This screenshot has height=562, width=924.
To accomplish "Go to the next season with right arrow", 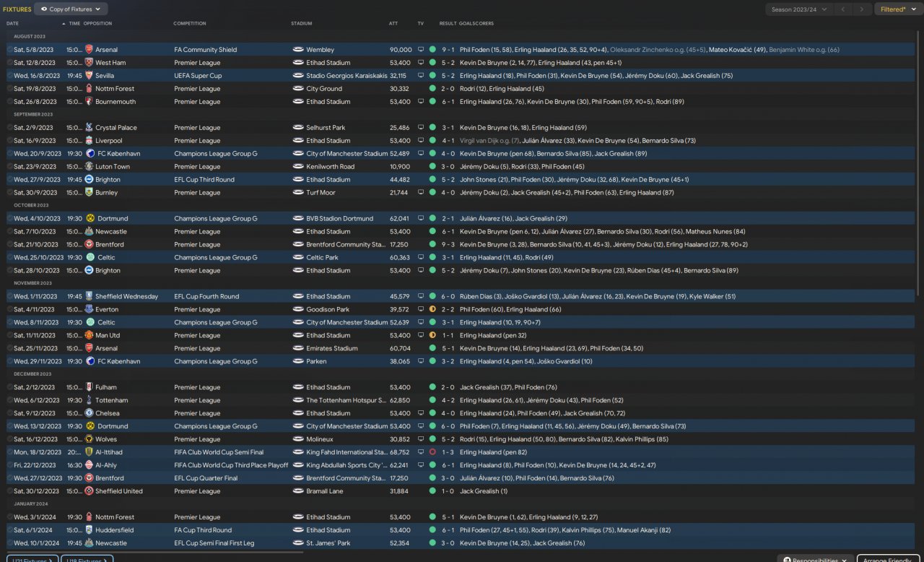I will (861, 9).
